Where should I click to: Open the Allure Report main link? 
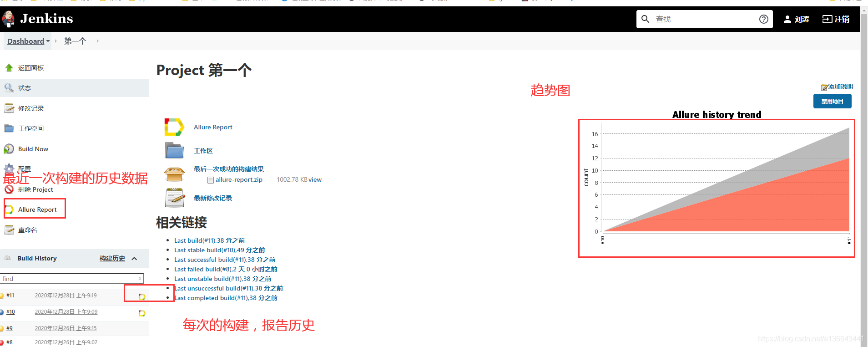click(x=213, y=127)
